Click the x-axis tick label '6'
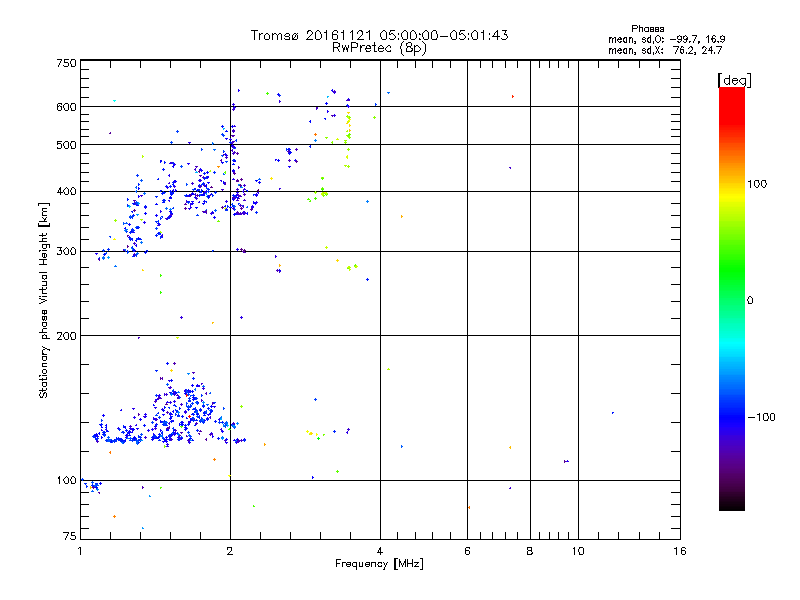Screen dimensions: 800x600 click(467, 551)
